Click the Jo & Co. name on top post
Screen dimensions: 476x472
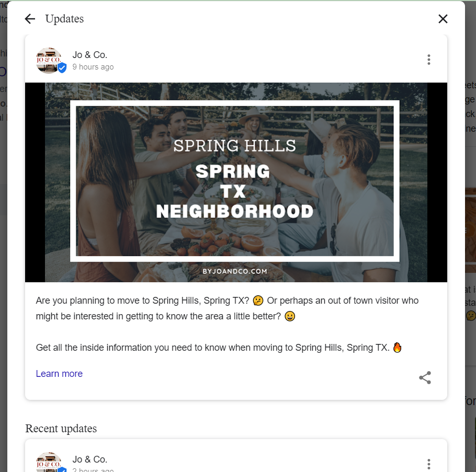[90, 55]
